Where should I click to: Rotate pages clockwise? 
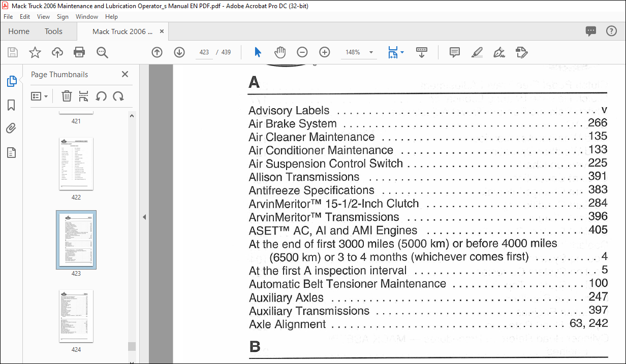[118, 96]
